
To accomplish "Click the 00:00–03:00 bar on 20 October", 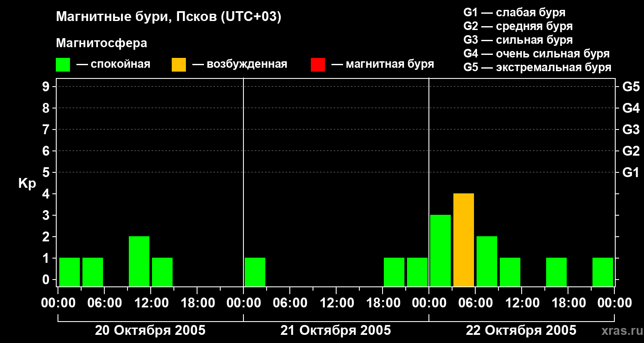I will click(70, 272).
